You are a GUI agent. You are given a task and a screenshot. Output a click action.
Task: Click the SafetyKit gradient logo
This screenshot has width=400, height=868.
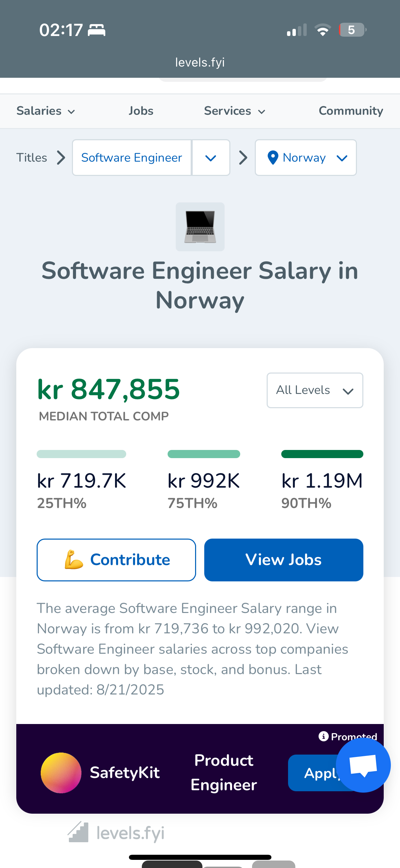coord(61,773)
